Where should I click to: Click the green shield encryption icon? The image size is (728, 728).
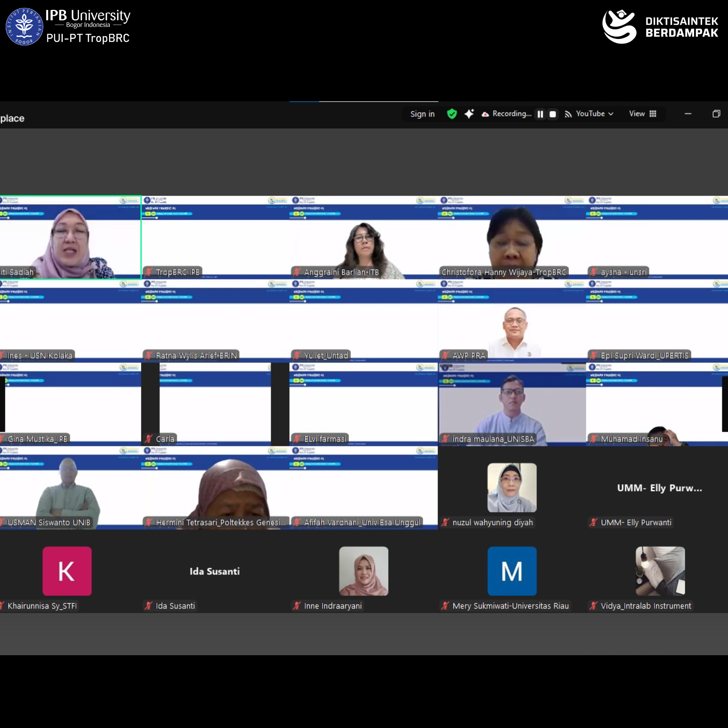coord(452,114)
